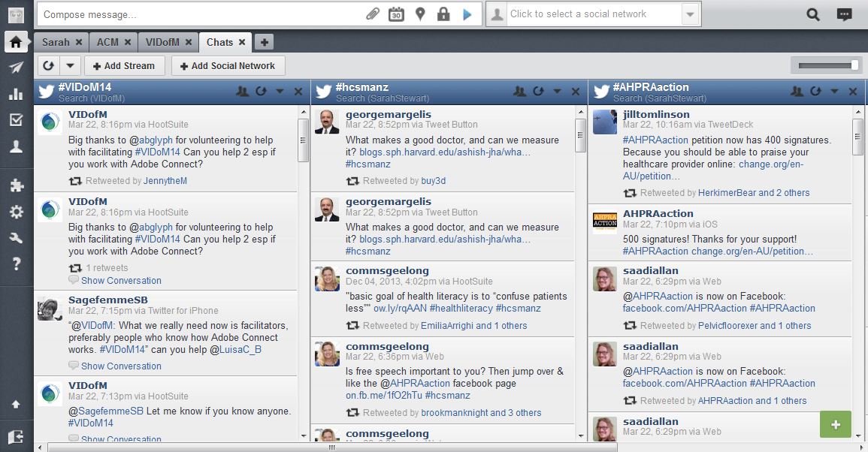Open the JennytheM retweeter link
The height and width of the screenshot is (452, 868).
point(165,181)
